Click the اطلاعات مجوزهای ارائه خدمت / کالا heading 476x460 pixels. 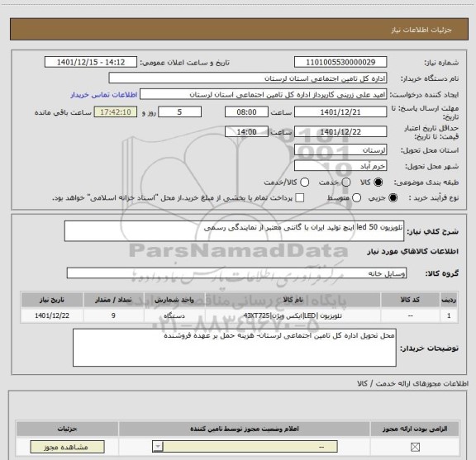pos(412,383)
